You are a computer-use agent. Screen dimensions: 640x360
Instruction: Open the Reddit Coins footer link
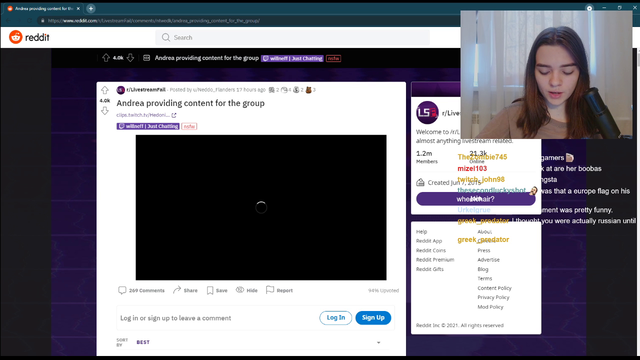pos(431,250)
